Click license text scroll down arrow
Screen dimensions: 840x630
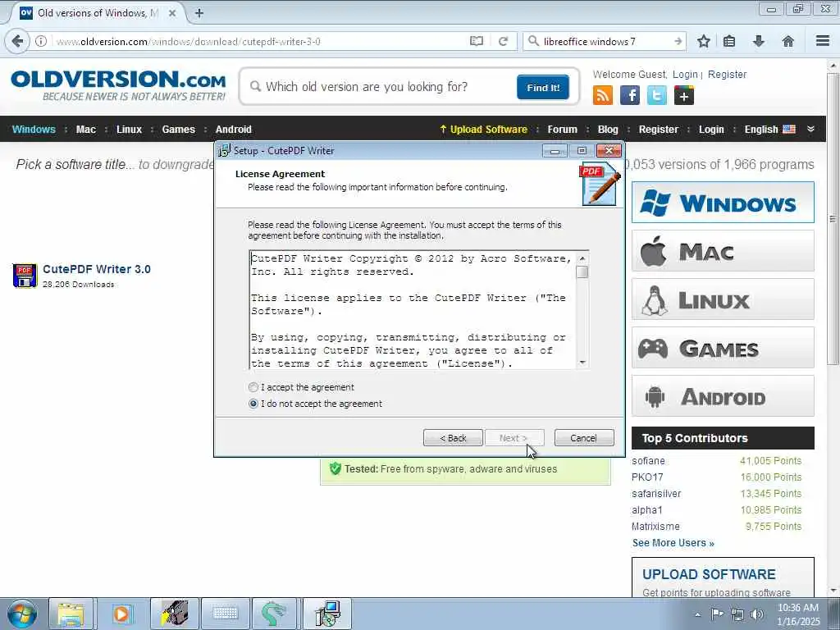tap(582, 363)
